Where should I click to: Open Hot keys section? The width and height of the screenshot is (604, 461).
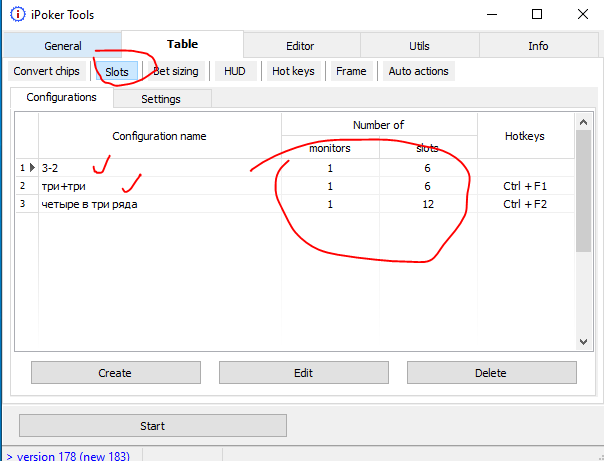pos(293,71)
